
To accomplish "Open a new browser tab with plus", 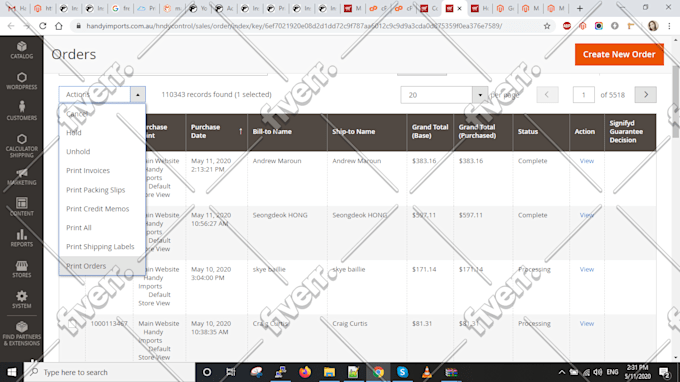I will coord(580,8).
